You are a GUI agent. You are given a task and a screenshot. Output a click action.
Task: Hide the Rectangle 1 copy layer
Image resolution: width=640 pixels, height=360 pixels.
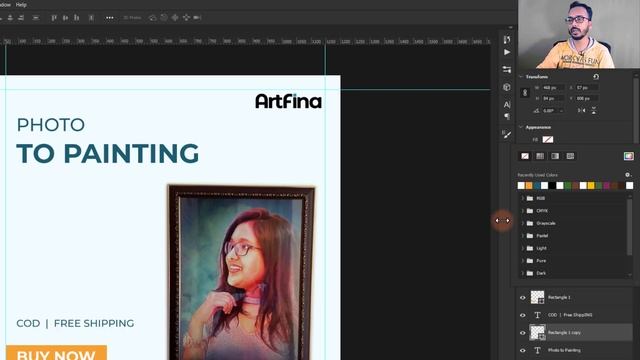522,333
